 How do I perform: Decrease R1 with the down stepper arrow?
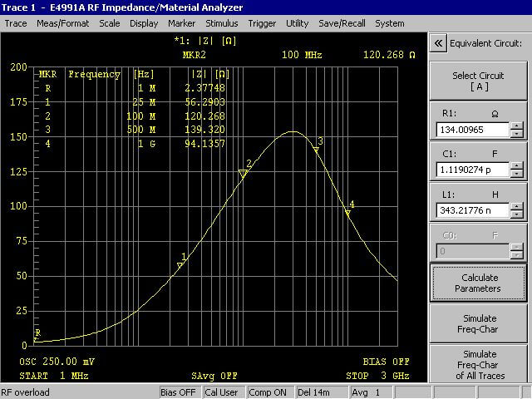tap(517, 134)
